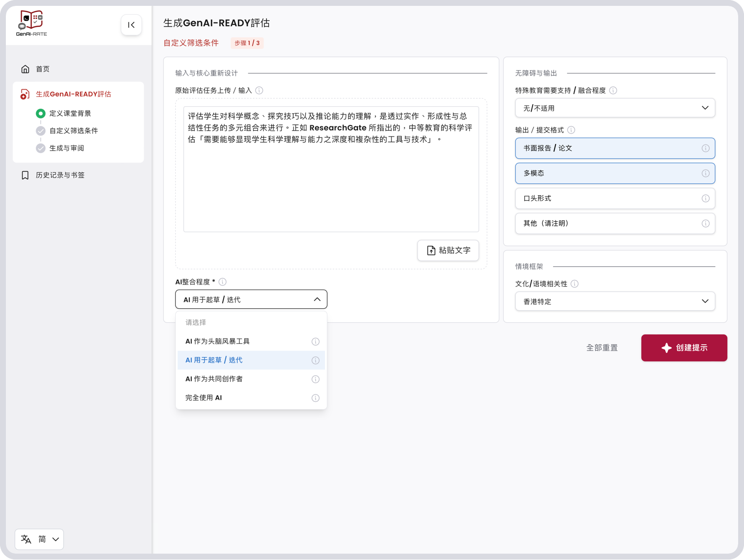744x560 pixels.
Task: Click the check marker beside 生成与审阅
Action: [x=41, y=148]
